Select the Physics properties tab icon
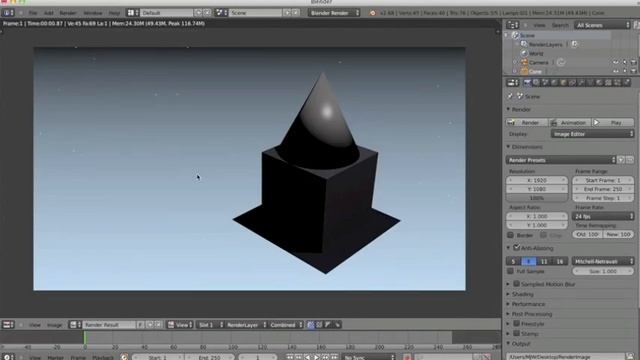 pyautogui.click(x=627, y=83)
